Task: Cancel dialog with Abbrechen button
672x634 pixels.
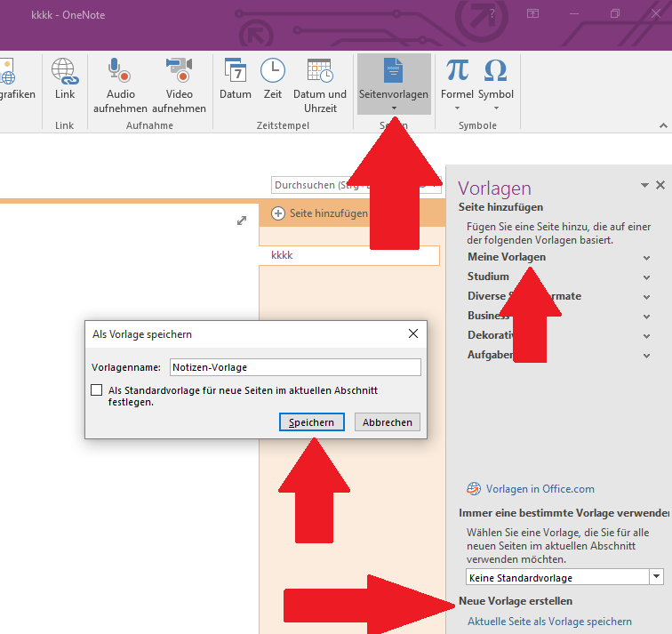Action: coord(387,422)
